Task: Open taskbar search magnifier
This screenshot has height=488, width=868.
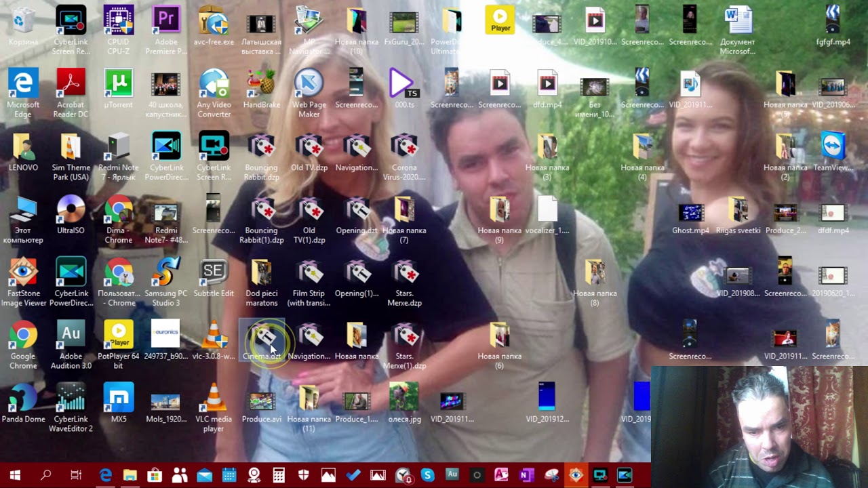Action: click(45, 475)
